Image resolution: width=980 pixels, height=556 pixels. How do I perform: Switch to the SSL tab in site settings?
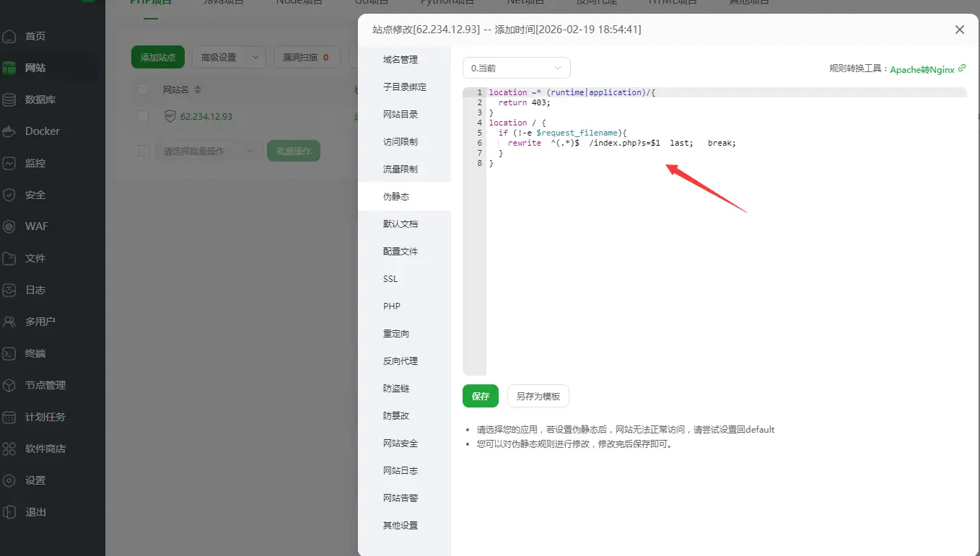pos(390,278)
